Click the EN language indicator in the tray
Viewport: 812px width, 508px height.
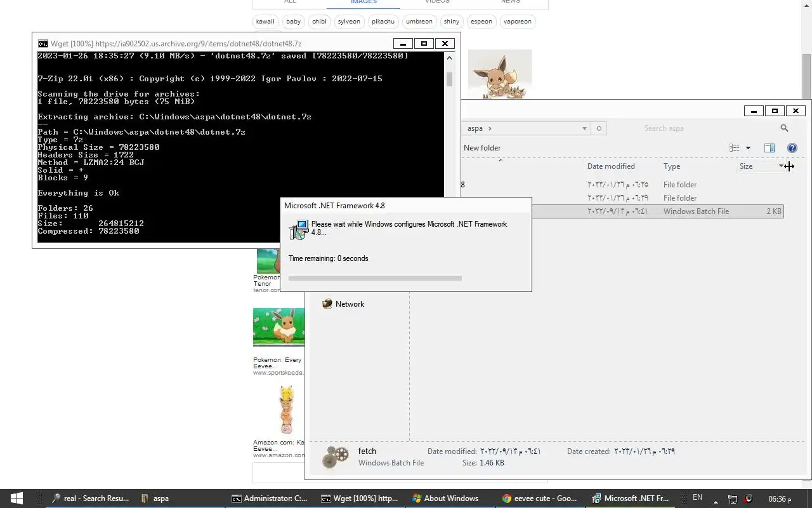click(x=697, y=498)
